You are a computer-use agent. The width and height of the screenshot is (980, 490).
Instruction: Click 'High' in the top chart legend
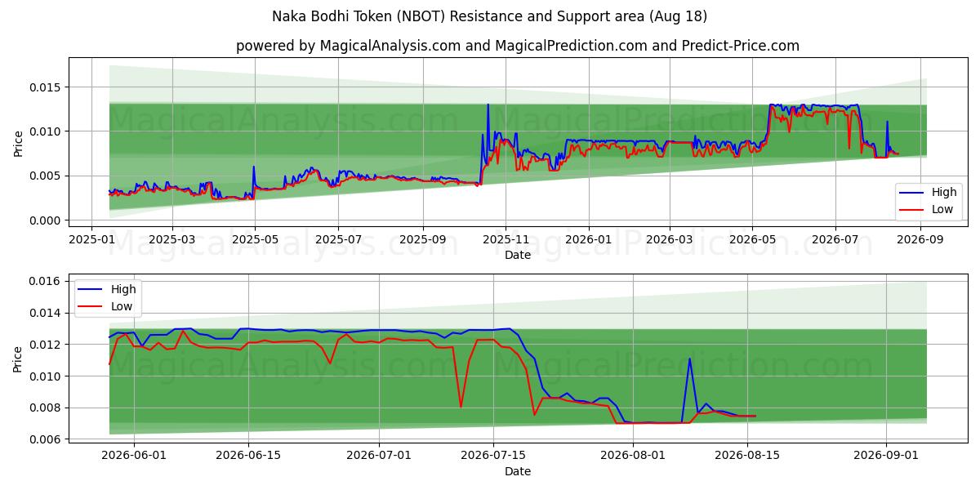pos(944,193)
